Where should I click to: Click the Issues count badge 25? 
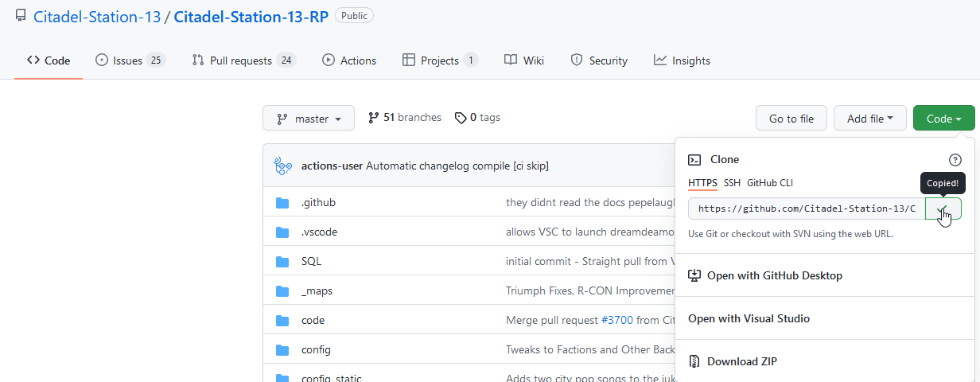[x=156, y=60]
